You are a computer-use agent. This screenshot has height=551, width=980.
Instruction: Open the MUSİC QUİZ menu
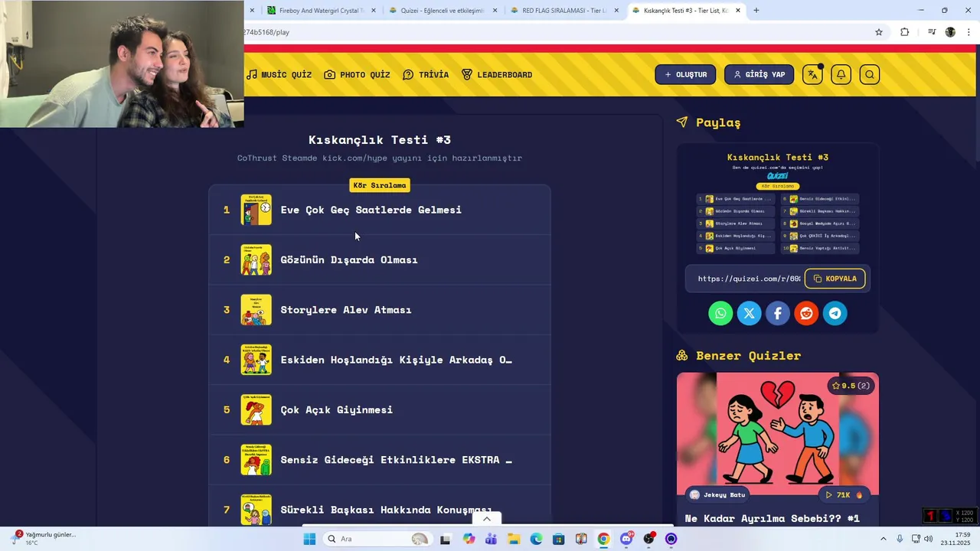tap(279, 74)
